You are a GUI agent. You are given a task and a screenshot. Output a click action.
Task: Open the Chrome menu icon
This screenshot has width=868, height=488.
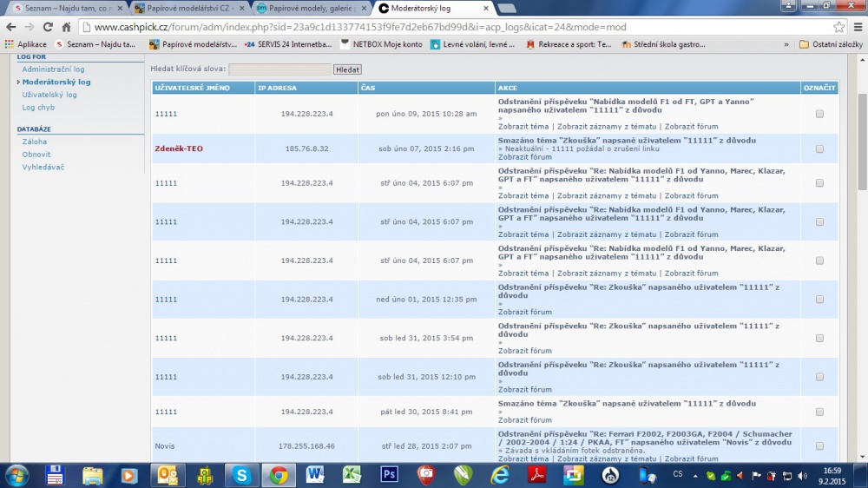[x=858, y=27]
